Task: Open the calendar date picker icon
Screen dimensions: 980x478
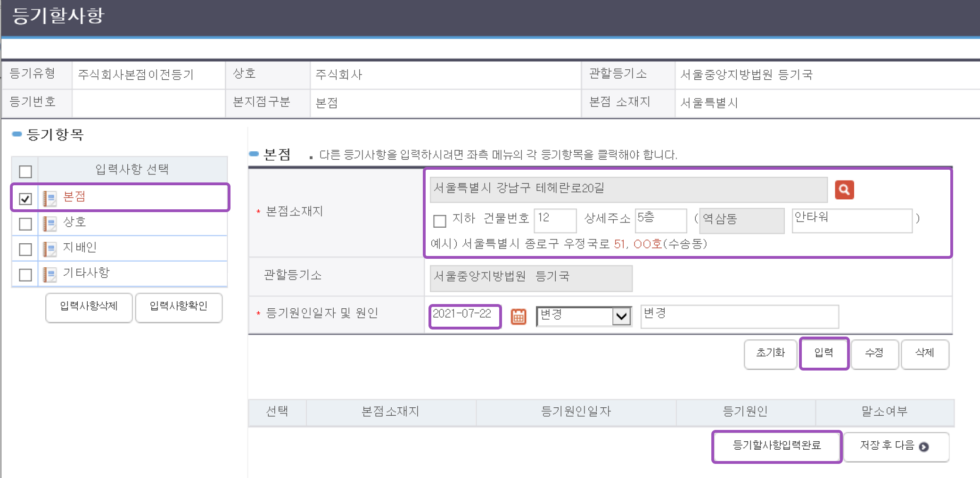Action: click(518, 316)
